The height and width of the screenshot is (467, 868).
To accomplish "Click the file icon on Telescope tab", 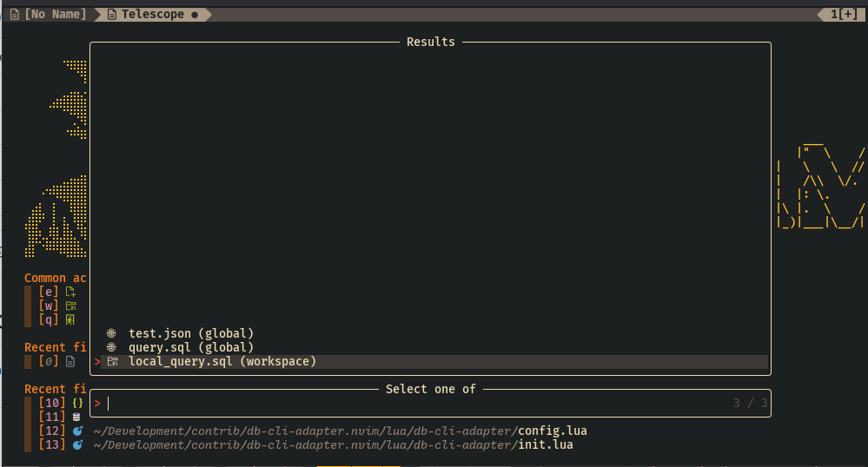I will pos(112,15).
